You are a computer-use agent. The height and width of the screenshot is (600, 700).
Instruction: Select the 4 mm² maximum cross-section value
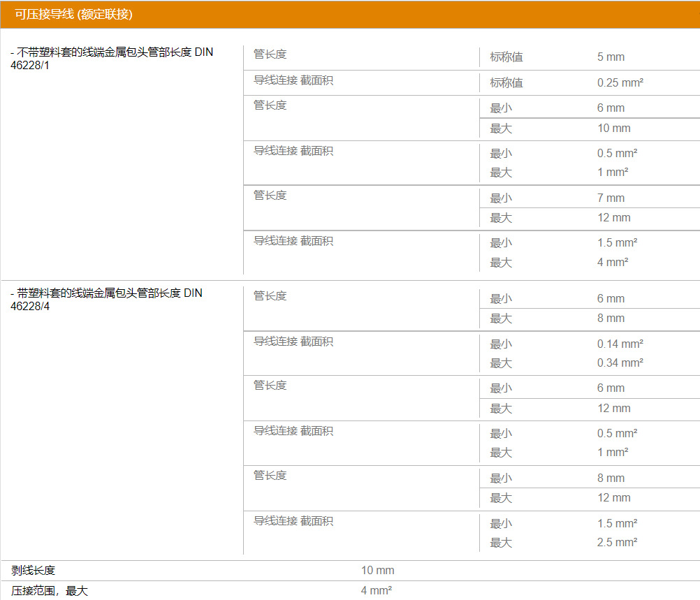(611, 262)
